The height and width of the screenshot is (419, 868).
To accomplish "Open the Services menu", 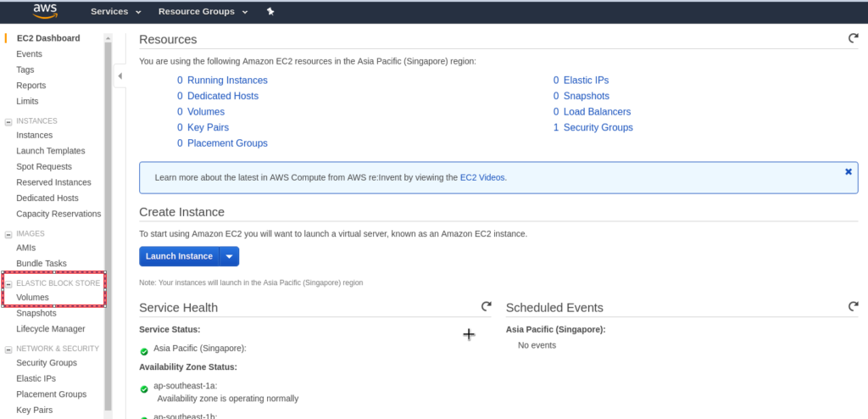I will click(115, 12).
